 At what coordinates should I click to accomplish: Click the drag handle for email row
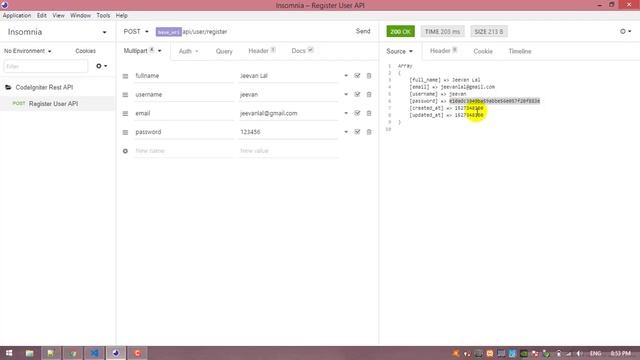coord(125,113)
